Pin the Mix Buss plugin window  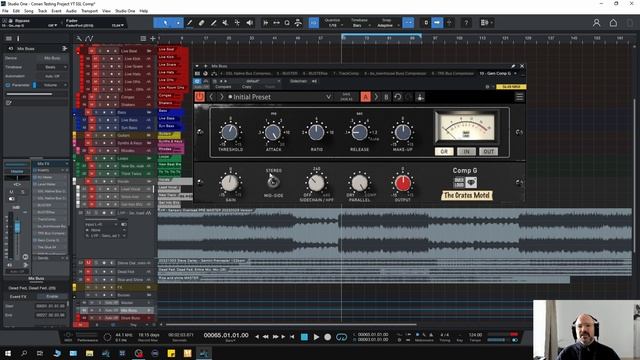coord(513,66)
